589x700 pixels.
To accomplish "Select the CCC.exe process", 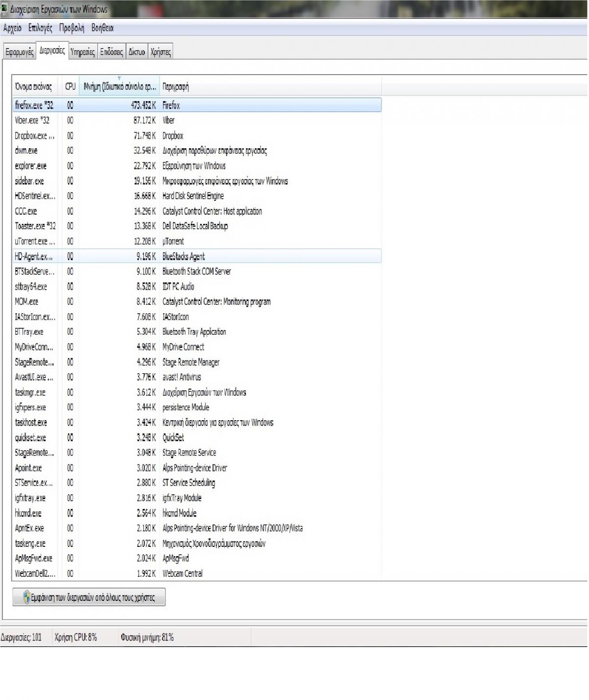I will (x=197, y=211).
